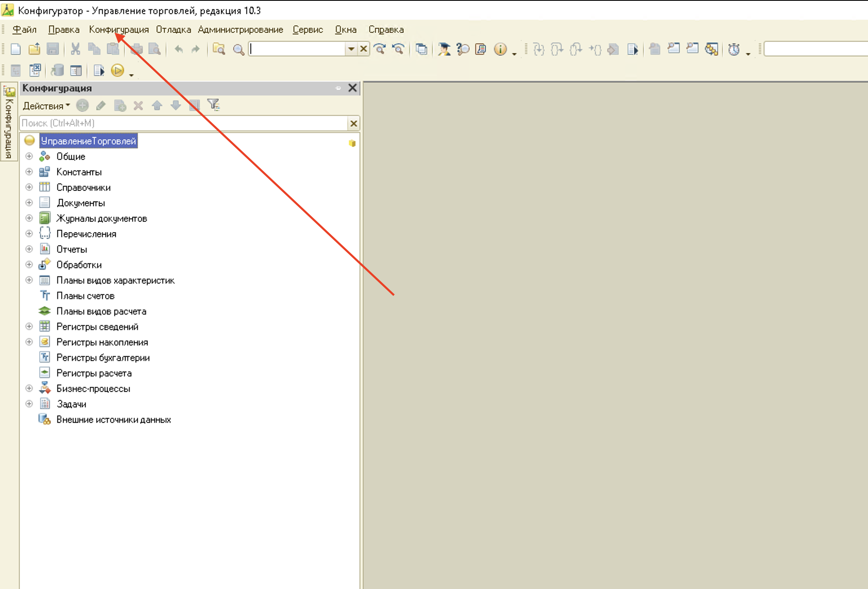Open the Сервис menu
868x589 pixels.
(308, 30)
